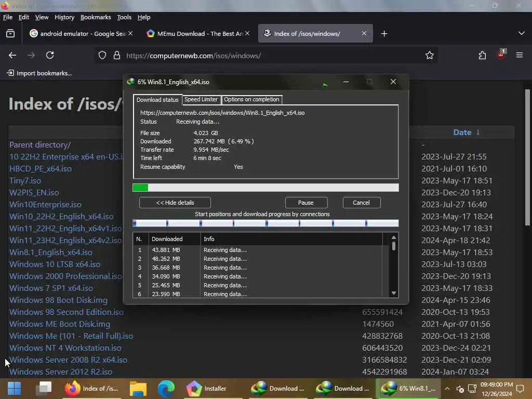This screenshot has width=532, height=399.
Task: Open the Windows Server 2008 R2 x64.iso link
Action: pyautogui.click(x=68, y=360)
